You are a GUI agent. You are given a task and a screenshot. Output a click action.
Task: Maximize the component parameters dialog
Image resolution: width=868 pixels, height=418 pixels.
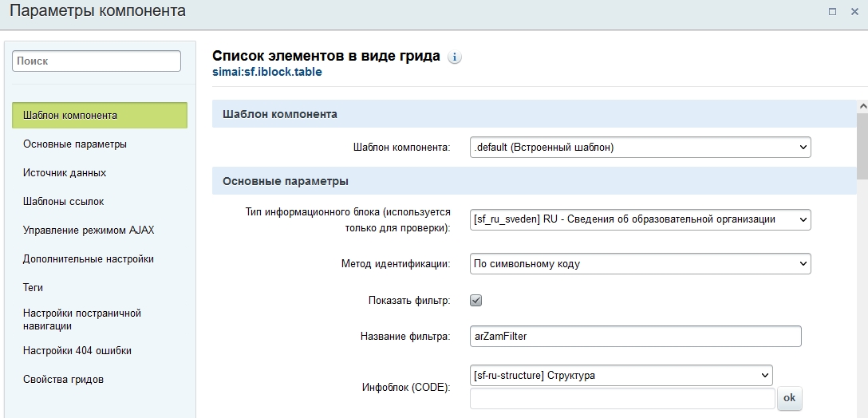coord(832,11)
